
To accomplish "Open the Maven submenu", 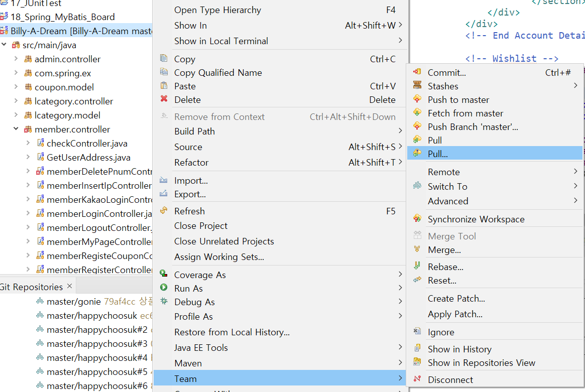I will (x=279, y=363).
